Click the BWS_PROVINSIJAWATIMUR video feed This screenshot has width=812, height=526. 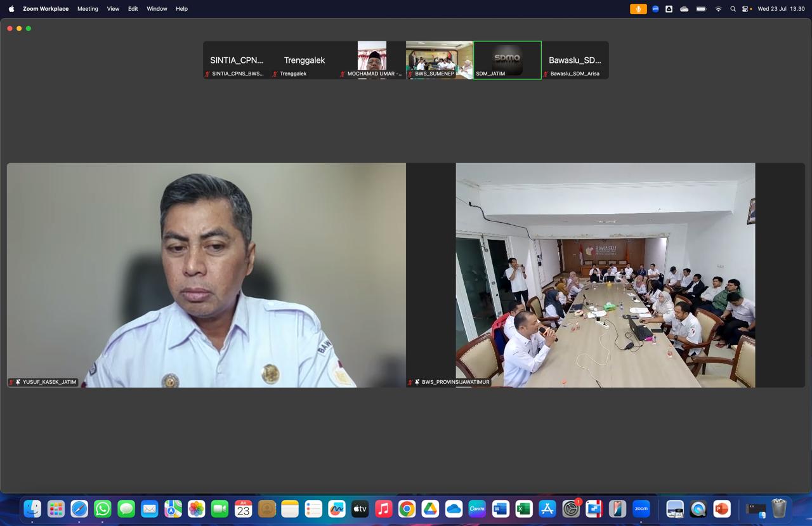(x=605, y=275)
